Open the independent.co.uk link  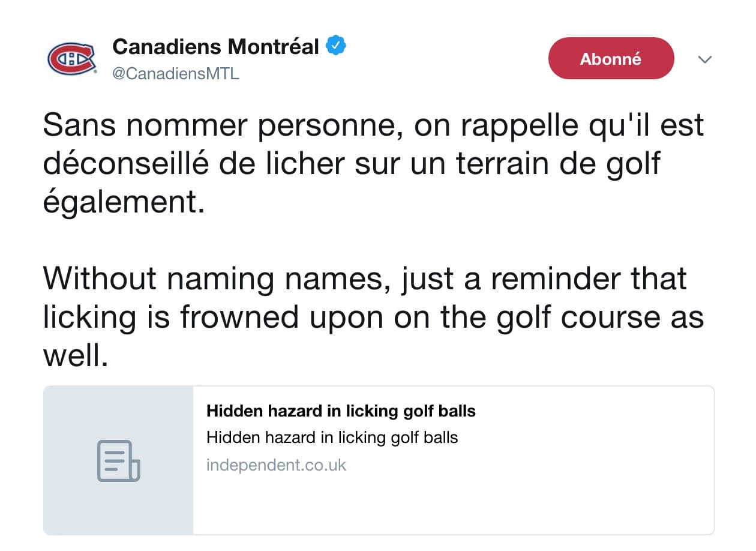(277, 465)
